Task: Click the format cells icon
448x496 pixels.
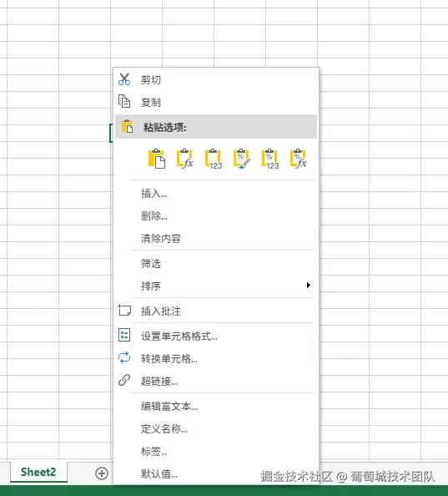Action: click(124, 335)
